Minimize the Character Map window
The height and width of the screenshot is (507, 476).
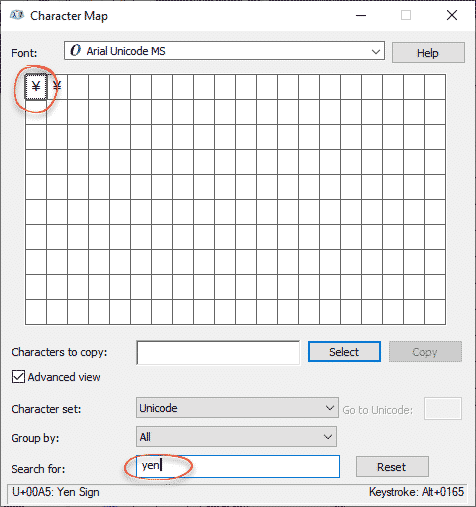pos(361,15)
